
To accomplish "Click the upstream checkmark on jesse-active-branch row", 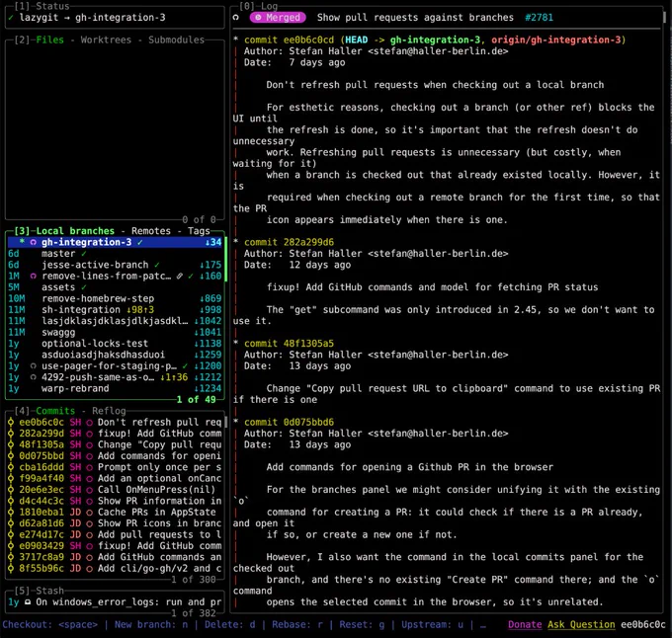I will click(x=157, y=265).
